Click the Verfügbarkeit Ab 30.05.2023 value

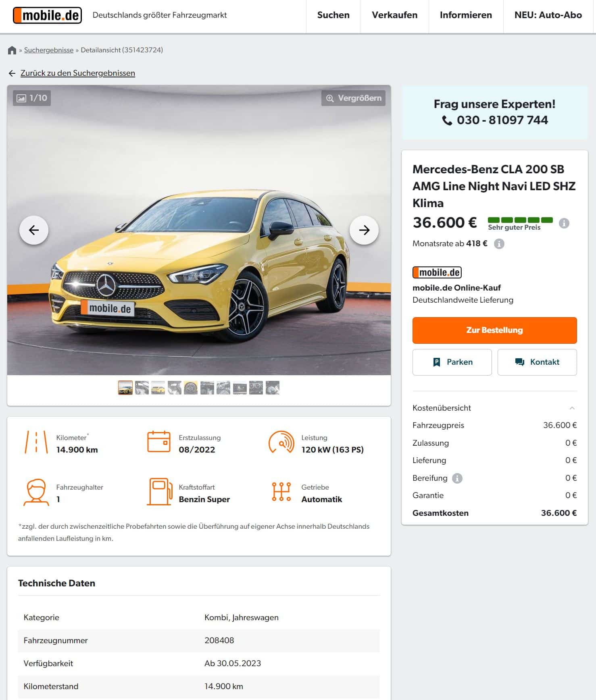pos(233,663)
